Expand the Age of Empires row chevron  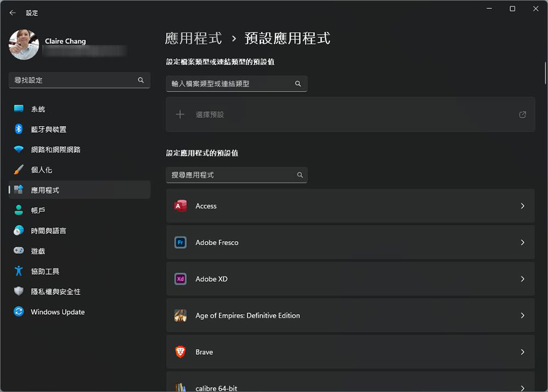click(x=522, y=315)
